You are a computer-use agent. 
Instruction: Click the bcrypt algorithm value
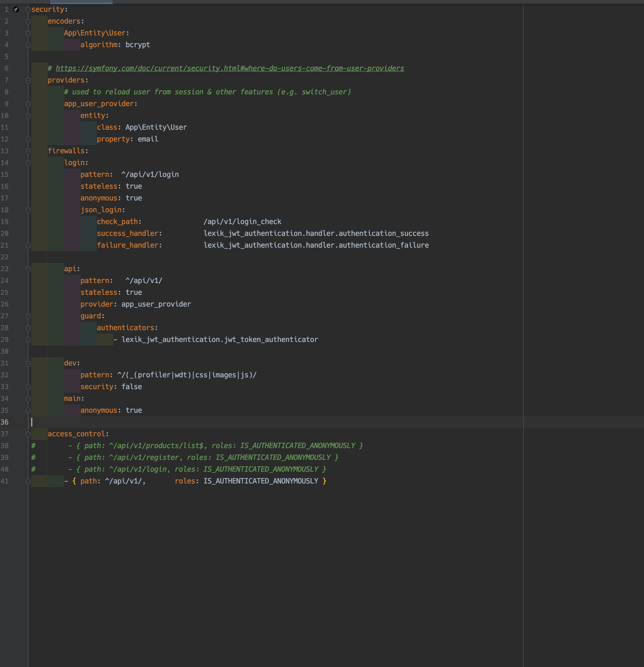point(138,45)
